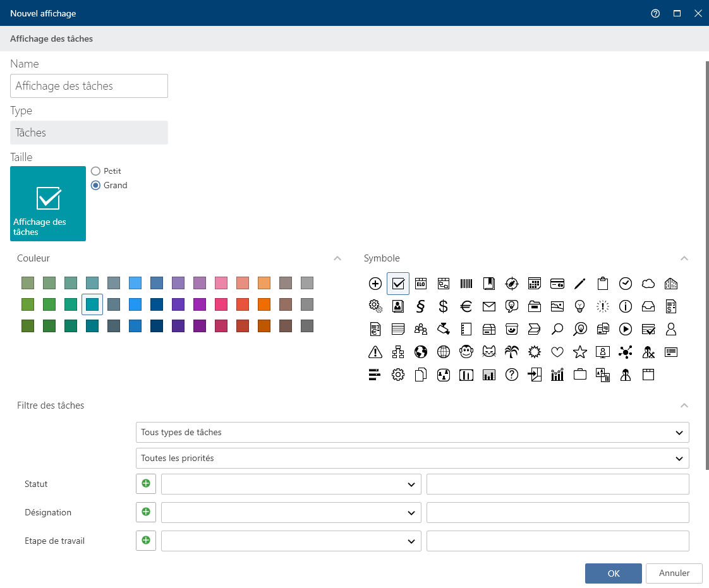Pick the warning triangle symbol
This screenshot has height=588, width=709.
tap(375, 352)
